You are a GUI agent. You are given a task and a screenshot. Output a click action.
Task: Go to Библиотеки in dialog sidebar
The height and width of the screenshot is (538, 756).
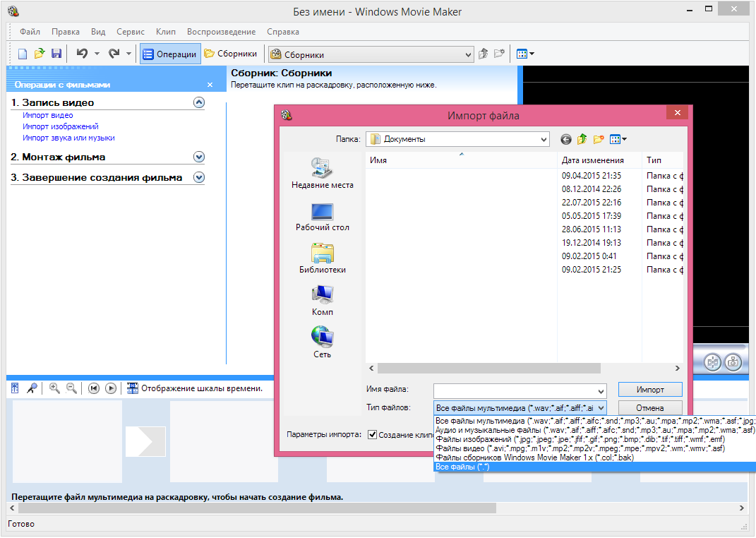322,258
